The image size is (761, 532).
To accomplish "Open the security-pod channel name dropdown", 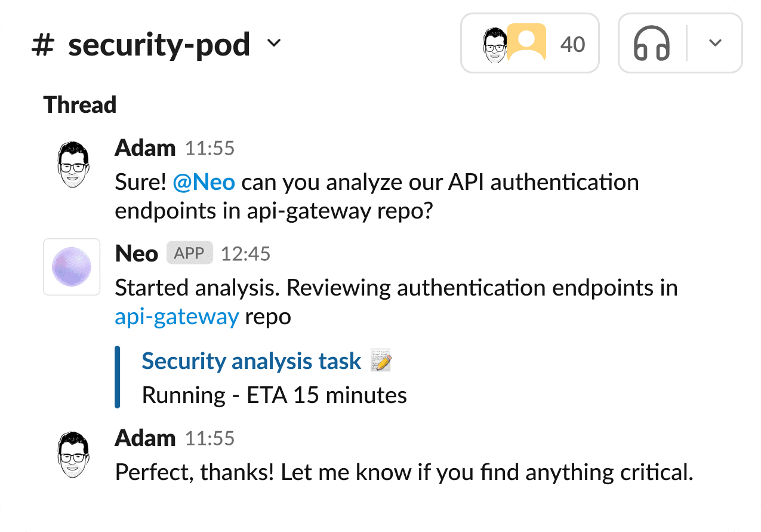I will pyautogui.click(x=274, y=44).
